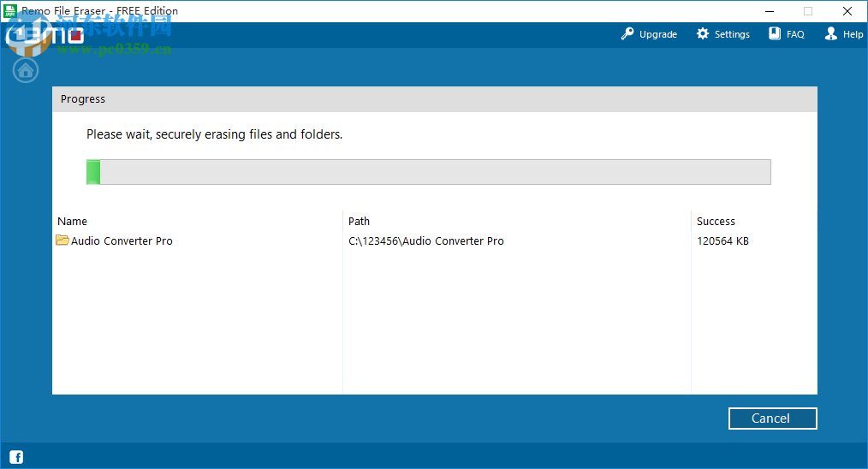Click the Remo File Eraser title bar icon
The width and height of the screenshot is (868, 469).
tap(10, 10)
